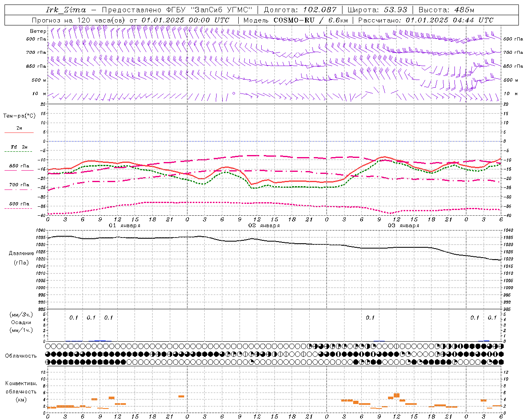
Task: Click the 850 гПа temperature legend line sample
Action: pyautogui.click(x=19, y=170)
